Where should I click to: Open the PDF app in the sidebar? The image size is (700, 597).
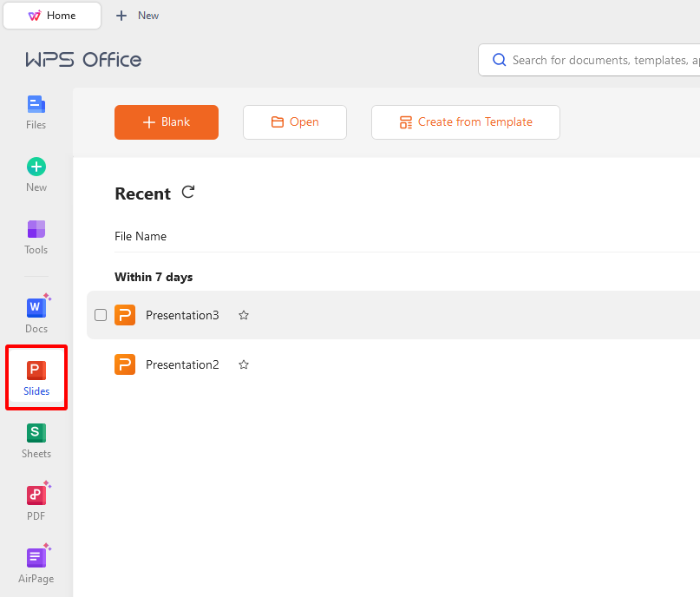(x=36, y=502)
